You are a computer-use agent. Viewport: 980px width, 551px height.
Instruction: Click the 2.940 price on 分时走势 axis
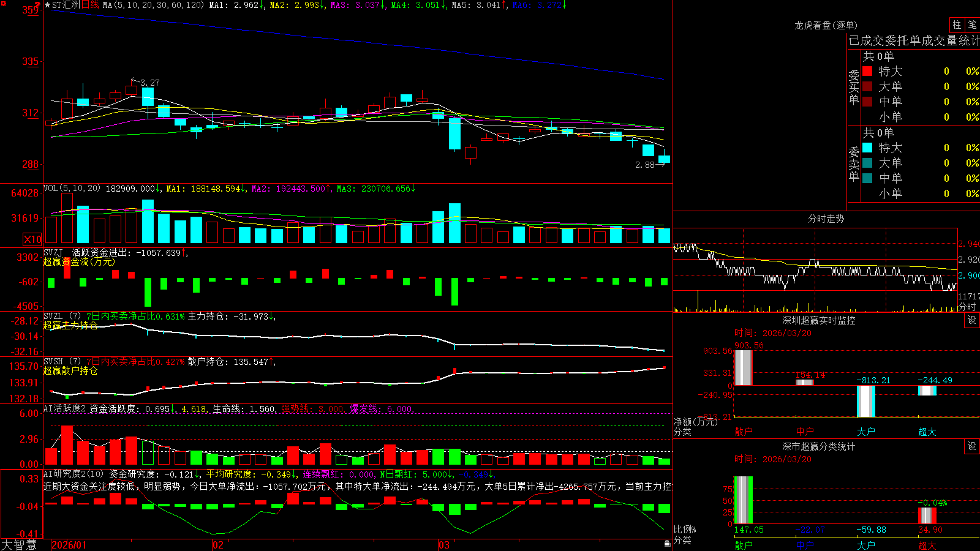coord(969,244)
